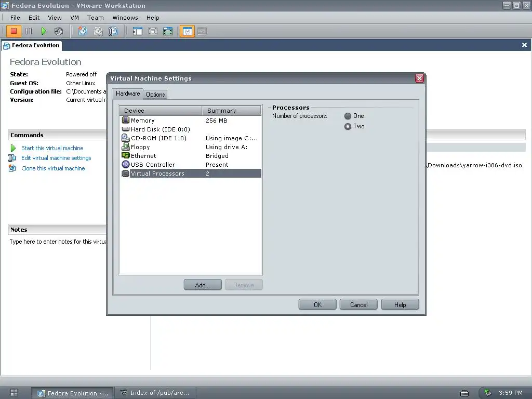The image size is (532, 399).
Task: Click the Quick Switch toolbar icon
Action: click(153, 31)
